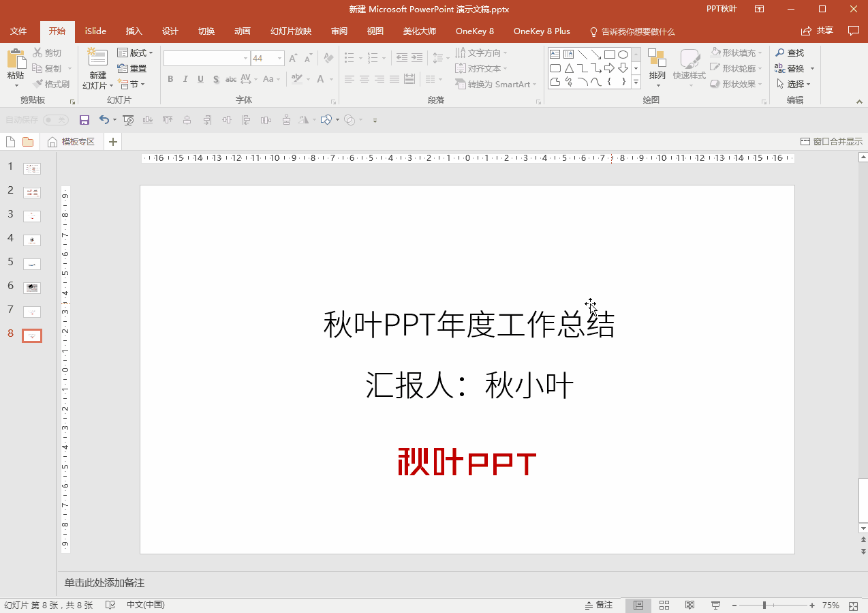
Task: Click the align text left icon
Action: click(x=350, y=79)
